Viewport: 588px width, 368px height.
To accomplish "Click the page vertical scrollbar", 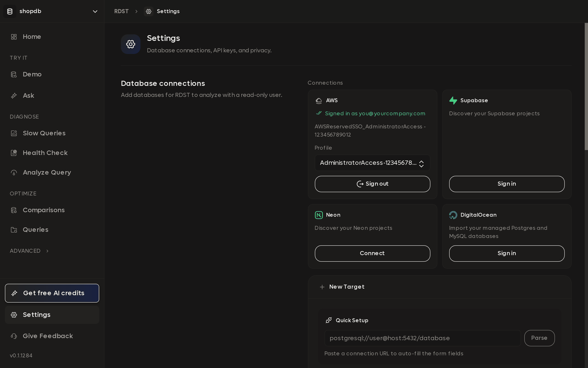I will click(586, 87).
